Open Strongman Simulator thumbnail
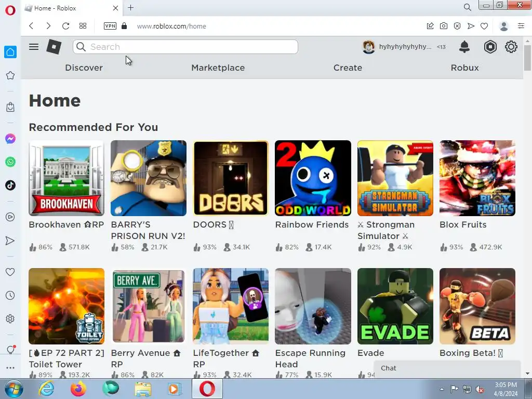Screen dimensions: 532x399 click(x=395, y=178)
